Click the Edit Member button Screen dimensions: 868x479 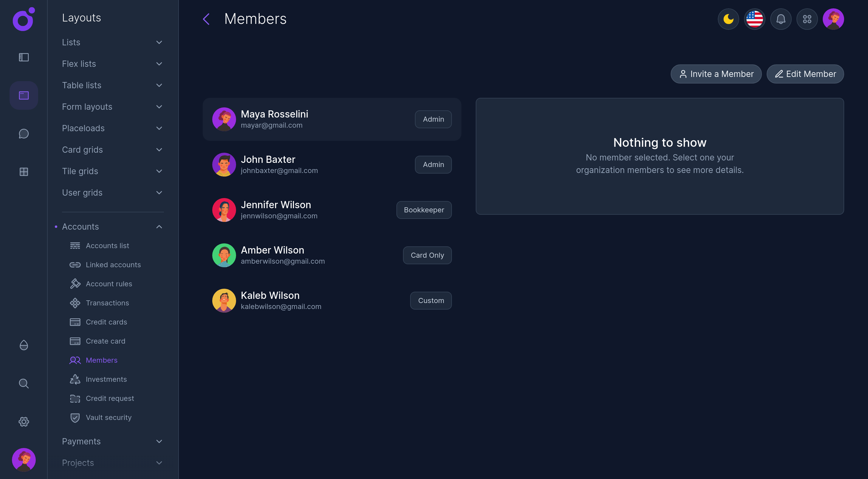tap(805, 74)
